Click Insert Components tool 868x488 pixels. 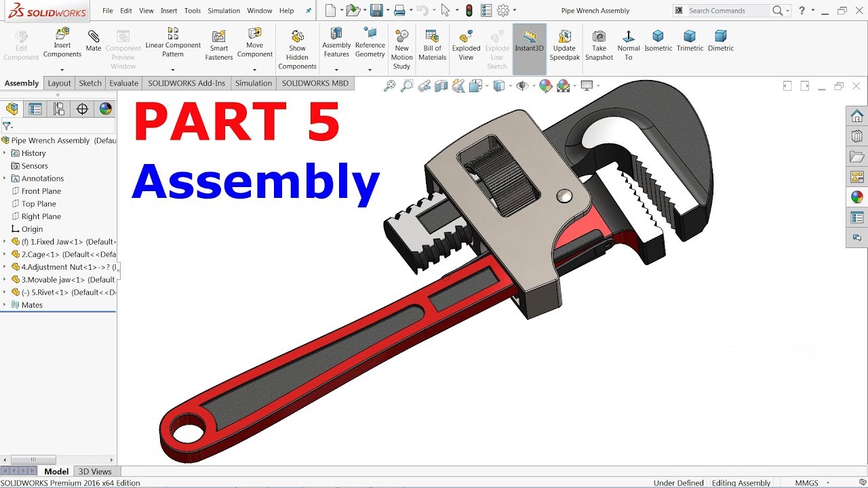[x=62, y=43]
